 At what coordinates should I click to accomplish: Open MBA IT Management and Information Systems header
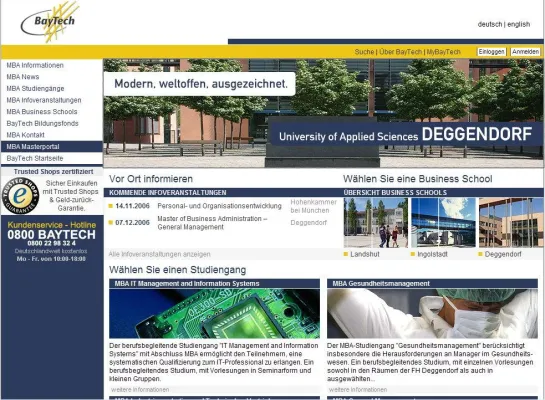(x=214, y=284)
